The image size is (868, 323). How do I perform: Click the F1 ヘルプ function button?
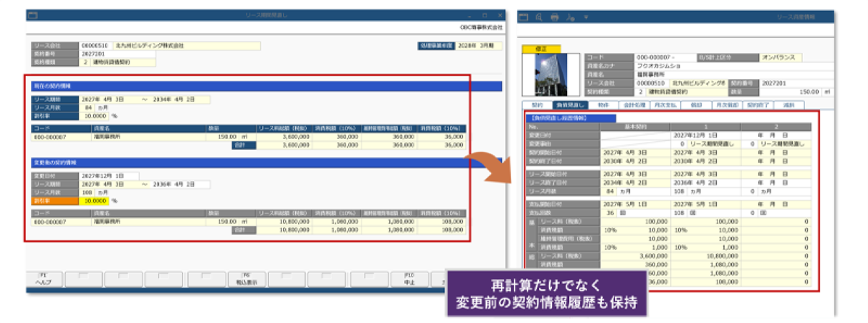[x=43, y=280]
